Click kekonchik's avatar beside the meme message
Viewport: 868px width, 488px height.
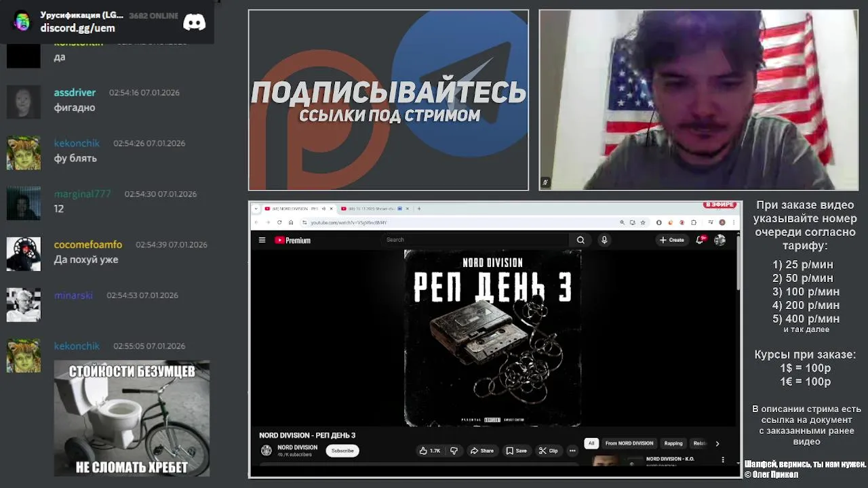24,356
